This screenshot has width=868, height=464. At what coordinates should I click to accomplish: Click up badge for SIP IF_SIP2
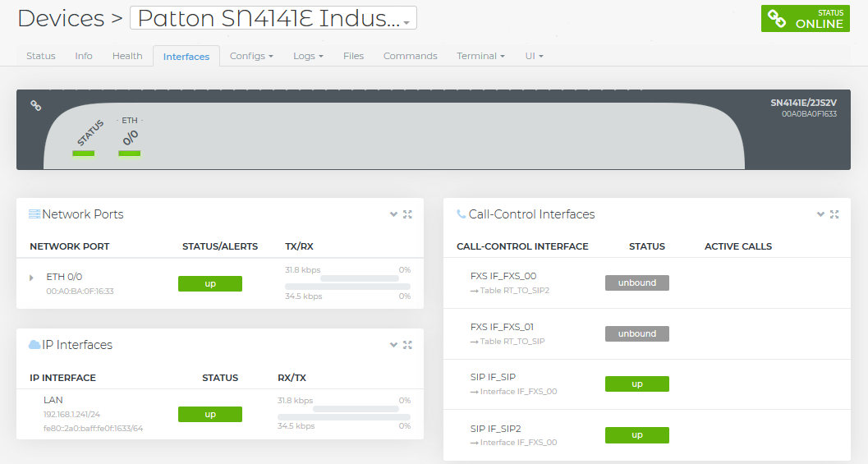pos(636,435)
